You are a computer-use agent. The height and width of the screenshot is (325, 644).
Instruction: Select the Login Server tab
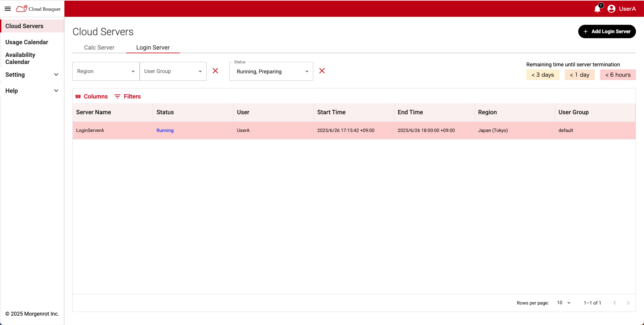click(x=153, y=48)
